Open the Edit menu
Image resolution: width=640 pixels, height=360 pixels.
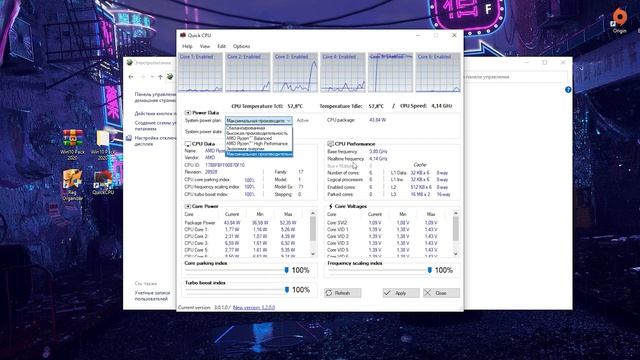click(x=221, y=46)
